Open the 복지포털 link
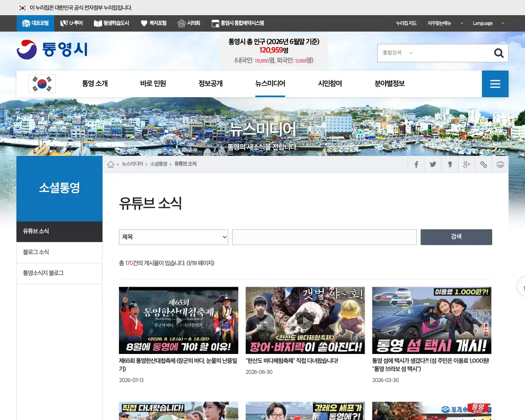 pyautogui.click(x=154, y=23)
